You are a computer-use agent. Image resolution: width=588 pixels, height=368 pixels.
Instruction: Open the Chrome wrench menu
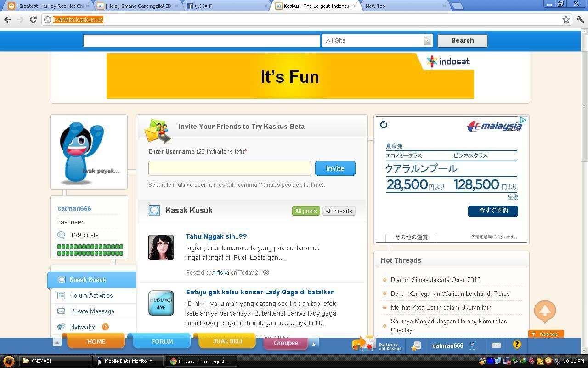(580, 19)
